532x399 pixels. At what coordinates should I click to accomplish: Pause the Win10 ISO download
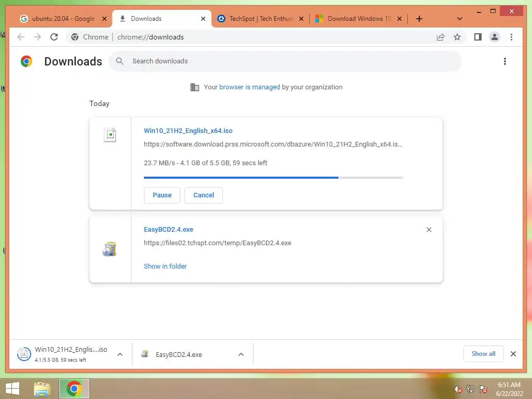[162, 195]
